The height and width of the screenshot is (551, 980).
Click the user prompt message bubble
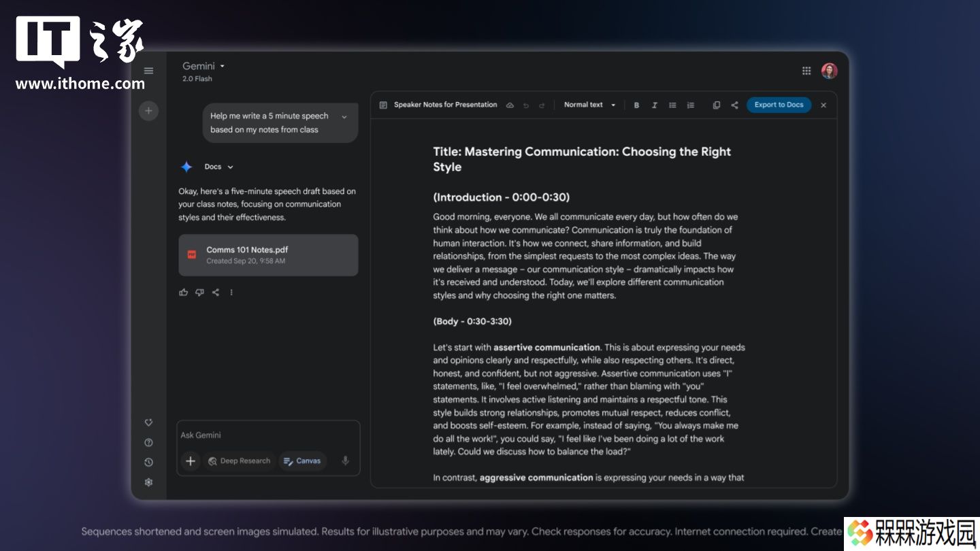280,123
